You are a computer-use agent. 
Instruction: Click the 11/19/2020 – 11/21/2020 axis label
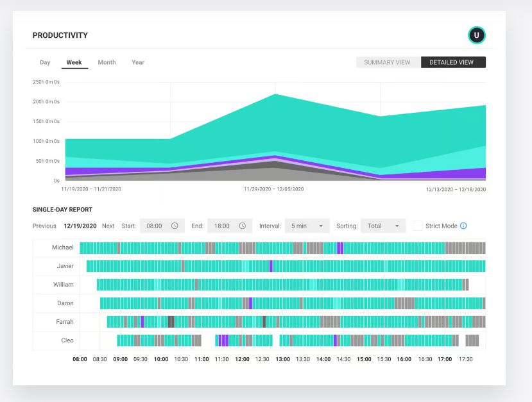pos(91,189)
